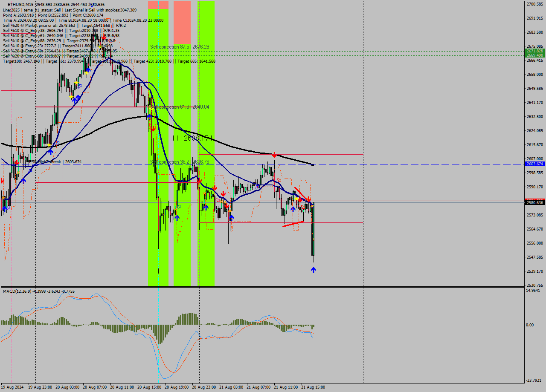Click the '20 Aug 19:00' time label
The image size is (546, 392).
tap(177, 387)
